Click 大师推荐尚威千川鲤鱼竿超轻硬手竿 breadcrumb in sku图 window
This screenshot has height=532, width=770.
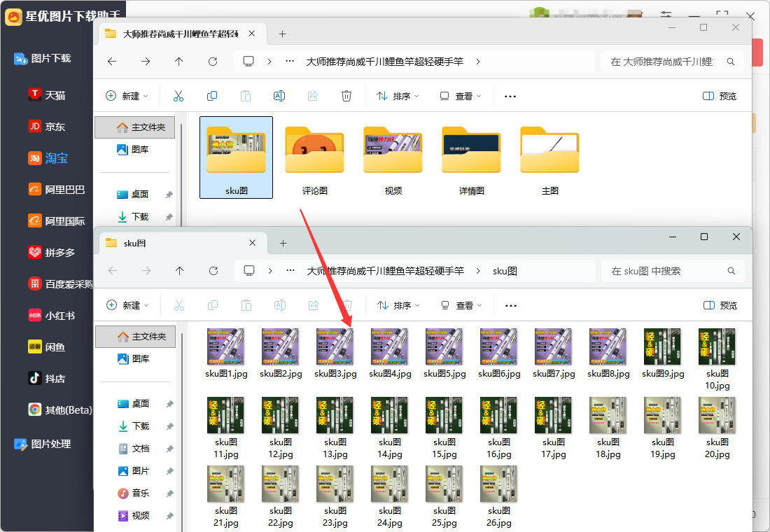click(x=386, y=271)
